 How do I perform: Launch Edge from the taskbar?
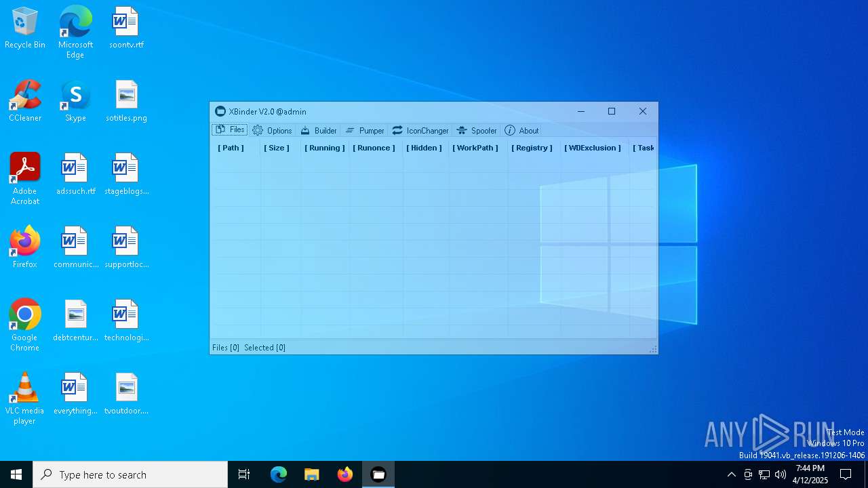tap(279, 474)
